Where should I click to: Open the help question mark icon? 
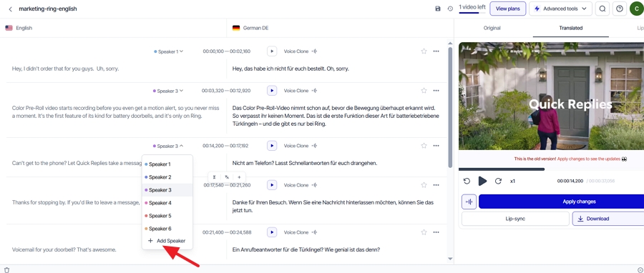(x=620, y=9)
